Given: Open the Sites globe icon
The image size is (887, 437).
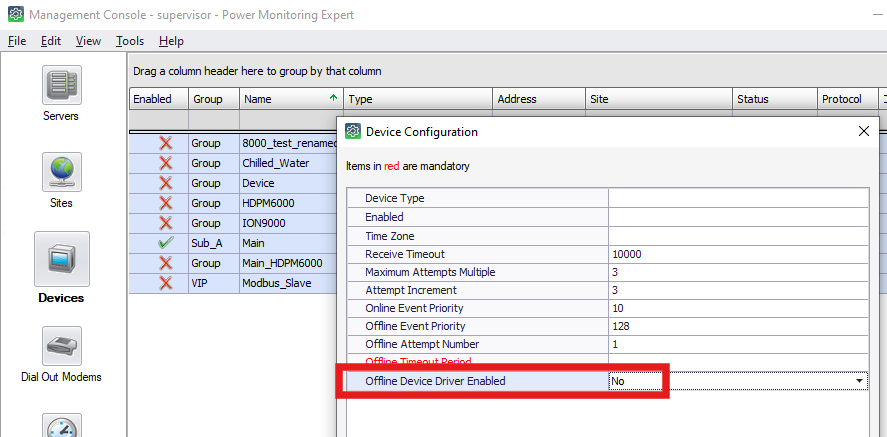Looking at the screenshot, I should tap(62, 172).
